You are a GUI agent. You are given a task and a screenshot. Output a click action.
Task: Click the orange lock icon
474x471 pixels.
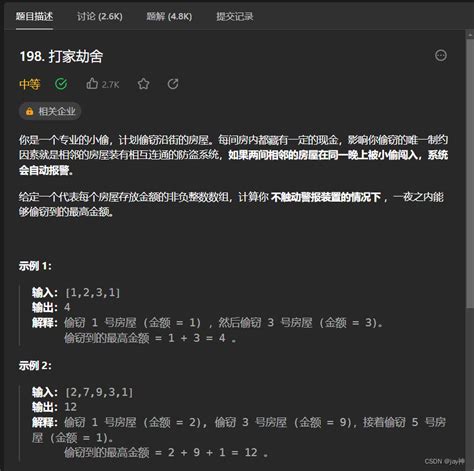29,111
